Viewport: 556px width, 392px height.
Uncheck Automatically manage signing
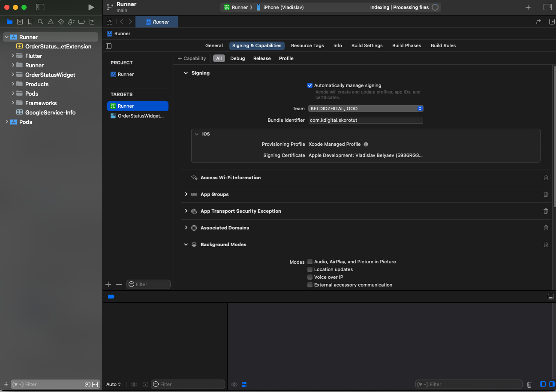[310, 85]
